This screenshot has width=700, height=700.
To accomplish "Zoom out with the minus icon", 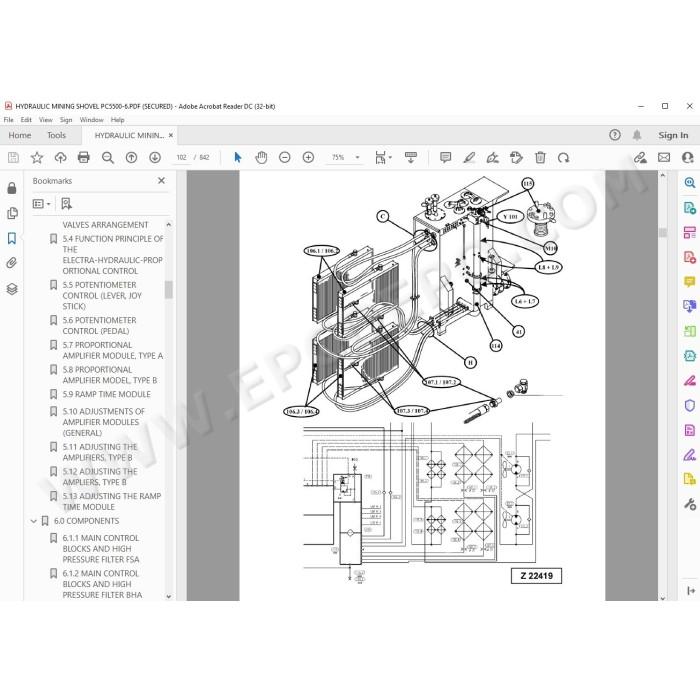I will pos(284,157).
